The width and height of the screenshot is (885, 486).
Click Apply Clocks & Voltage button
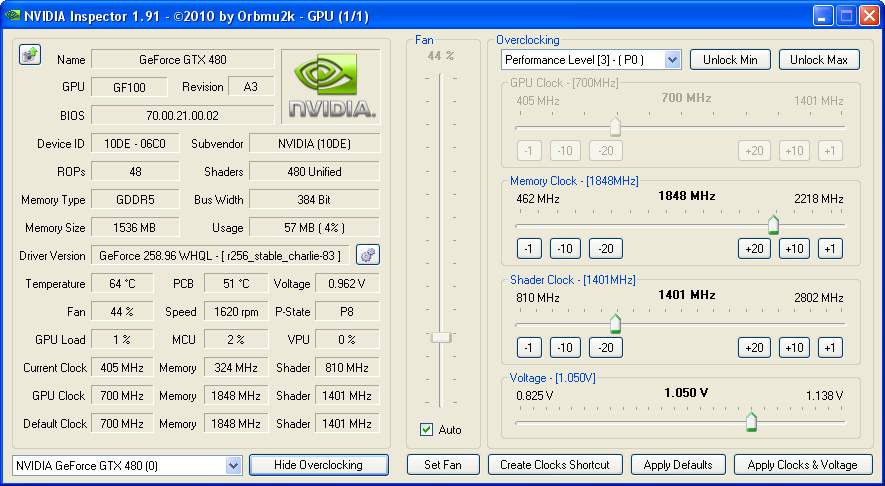coord(803,465)
